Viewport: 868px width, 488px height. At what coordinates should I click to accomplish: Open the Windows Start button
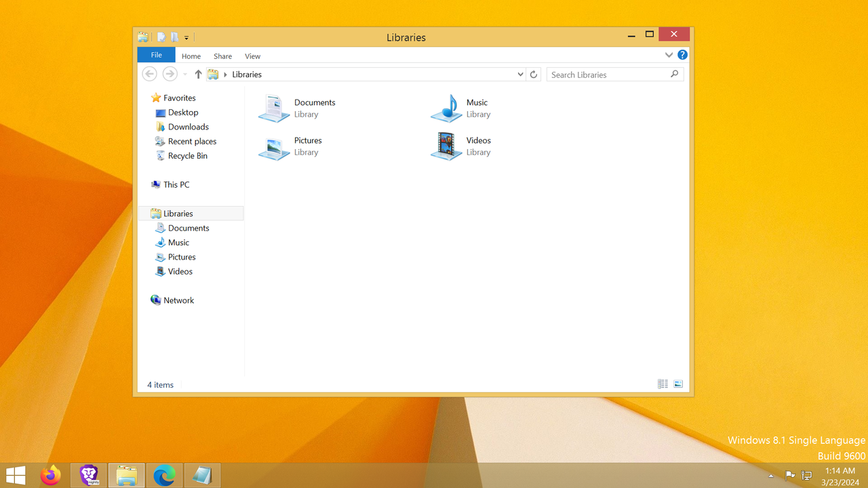tap(16, 476)
